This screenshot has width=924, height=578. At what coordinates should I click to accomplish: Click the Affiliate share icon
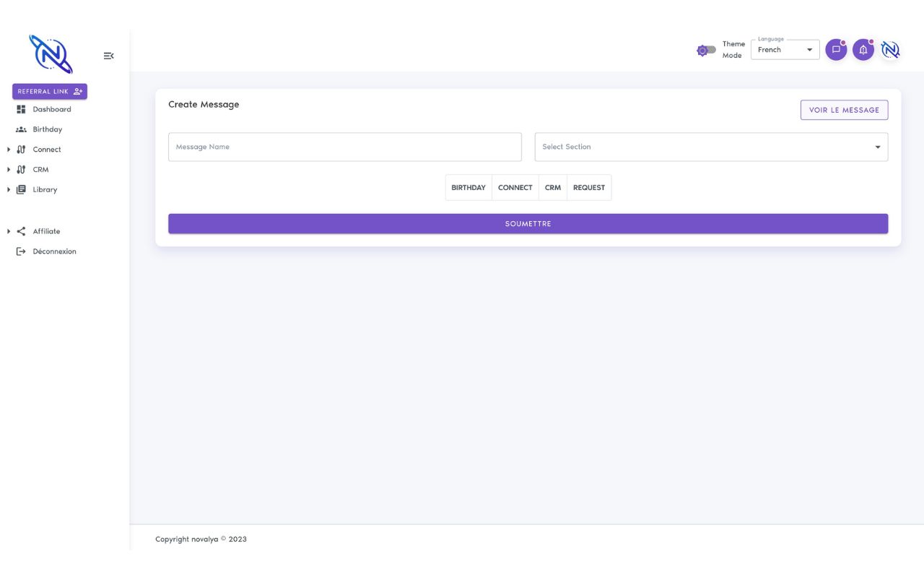click(21, 231)
